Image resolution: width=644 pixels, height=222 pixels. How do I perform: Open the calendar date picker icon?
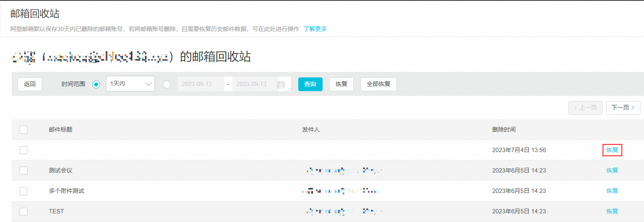[281, 84]
